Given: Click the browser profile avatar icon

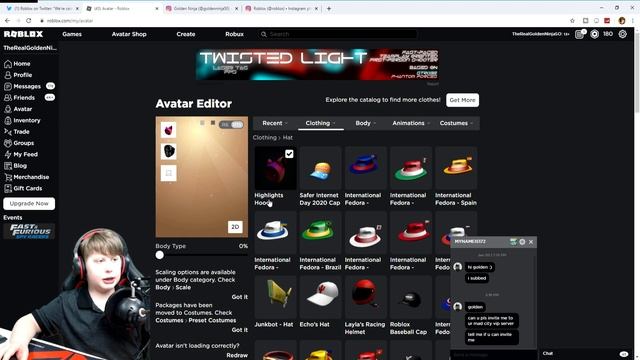Looking at the screenshot, I should (622, 20).
